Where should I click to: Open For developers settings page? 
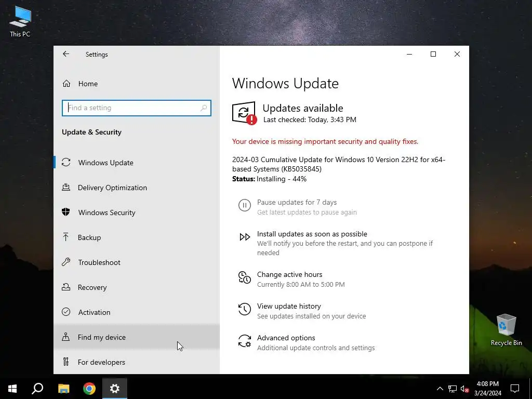137,362
